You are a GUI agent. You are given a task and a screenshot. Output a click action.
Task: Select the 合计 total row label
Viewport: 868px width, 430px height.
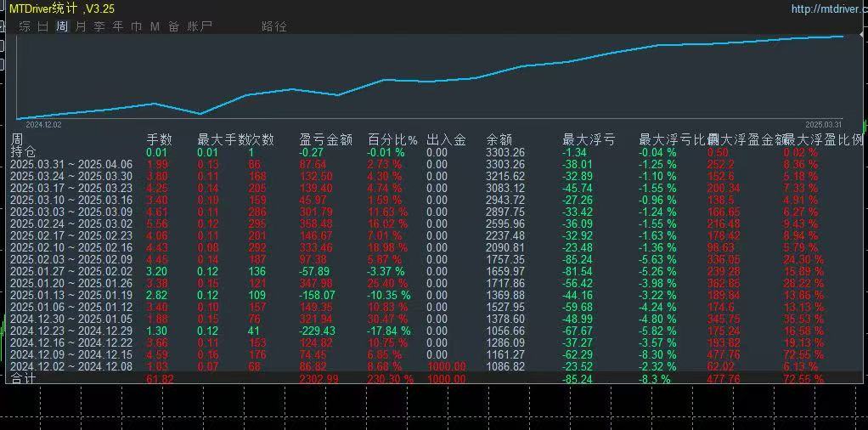point(23,378)
